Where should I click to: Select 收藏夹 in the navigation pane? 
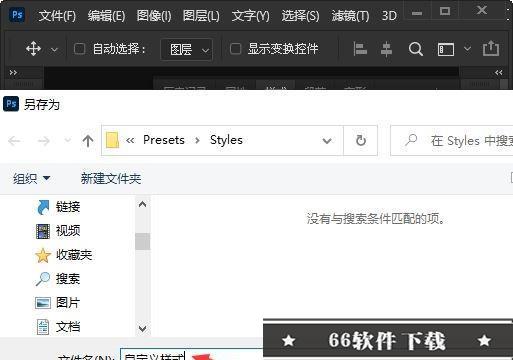63,255
